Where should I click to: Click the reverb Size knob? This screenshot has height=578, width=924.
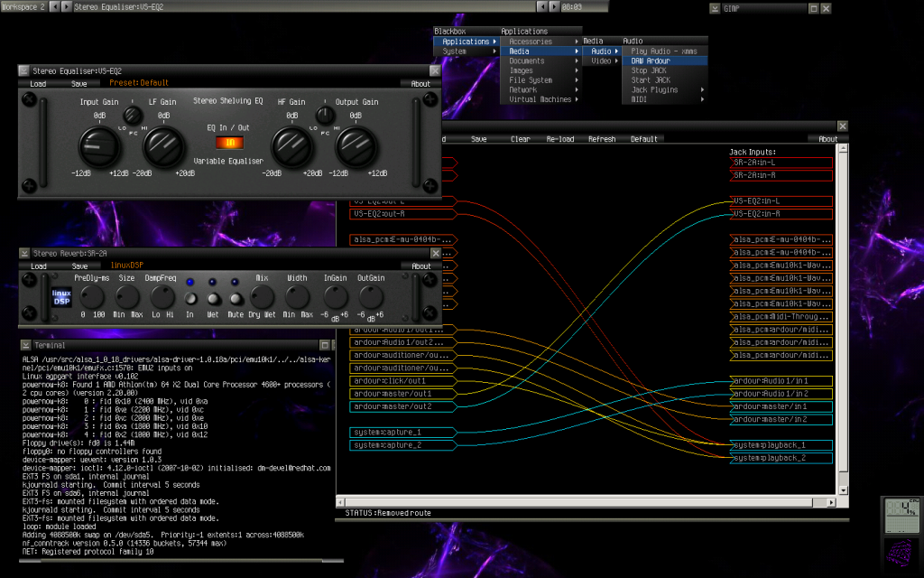pos(126,296)
